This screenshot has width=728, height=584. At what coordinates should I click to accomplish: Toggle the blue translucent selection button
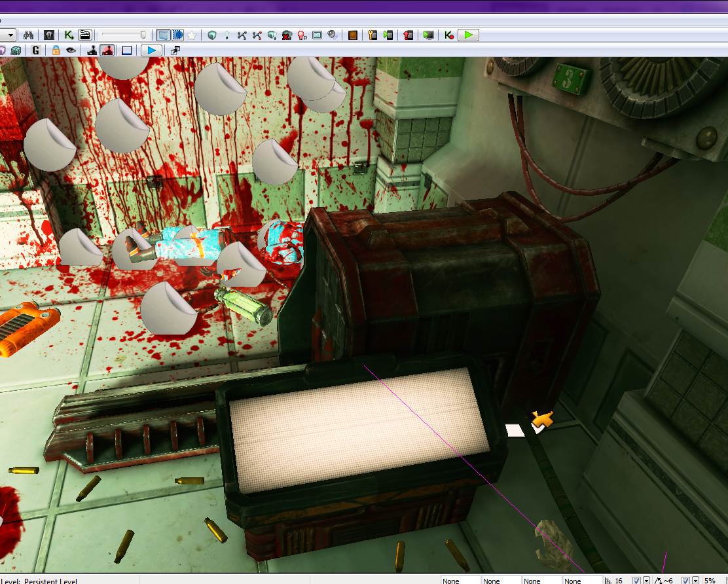click(163, 35)
